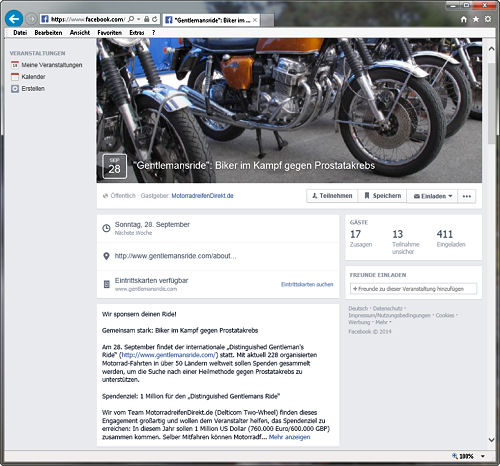Open the Ansicht menu

80,32
